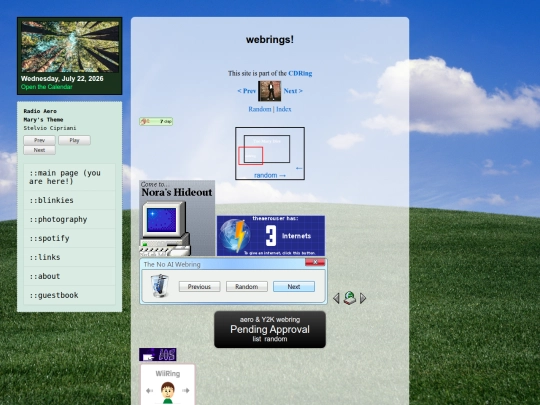Viewport: 540px width, 405px height.
Task: Click Previous in the No AI Webring
Action: click(x=199, y=287)
